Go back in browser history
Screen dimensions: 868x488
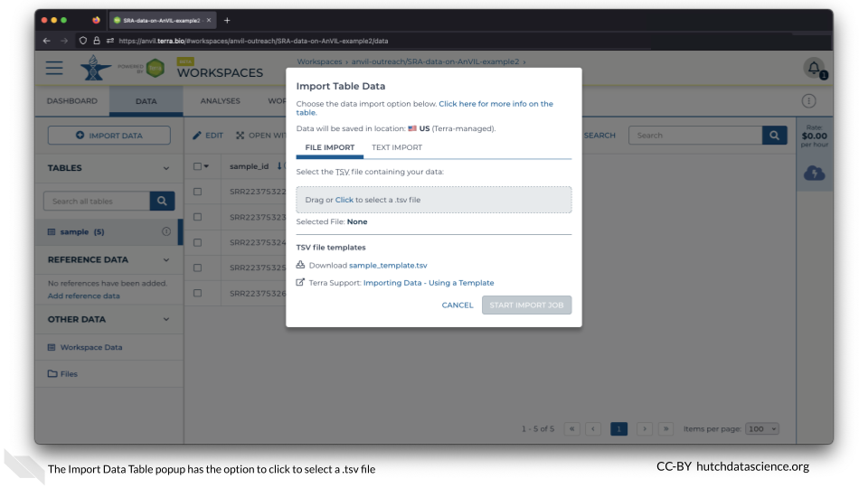(x=46, y=41)
